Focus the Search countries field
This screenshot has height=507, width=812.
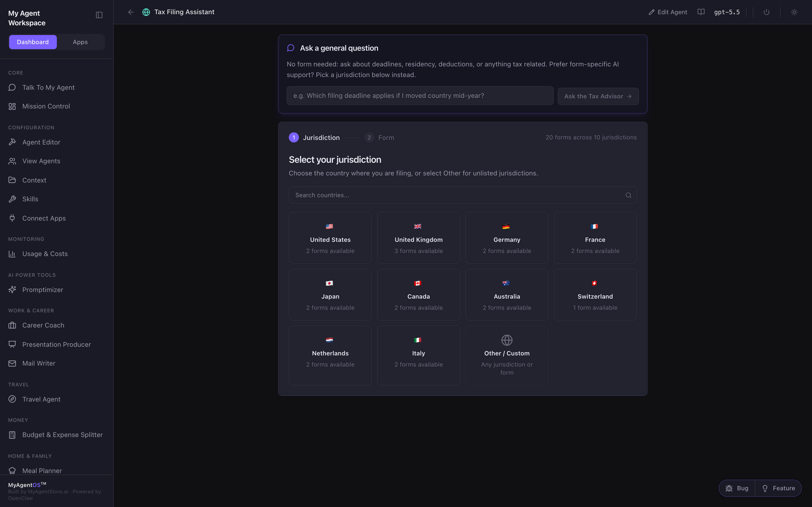[x=462, y=195]
